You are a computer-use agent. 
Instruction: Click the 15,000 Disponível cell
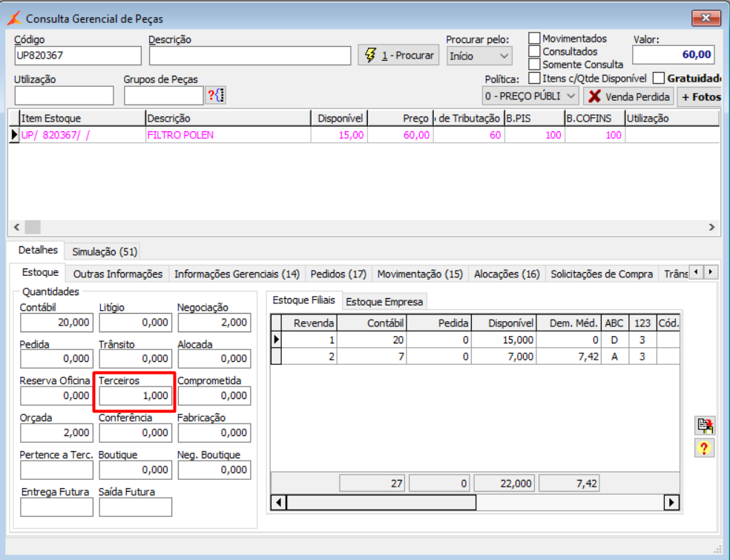click(504, 340)
